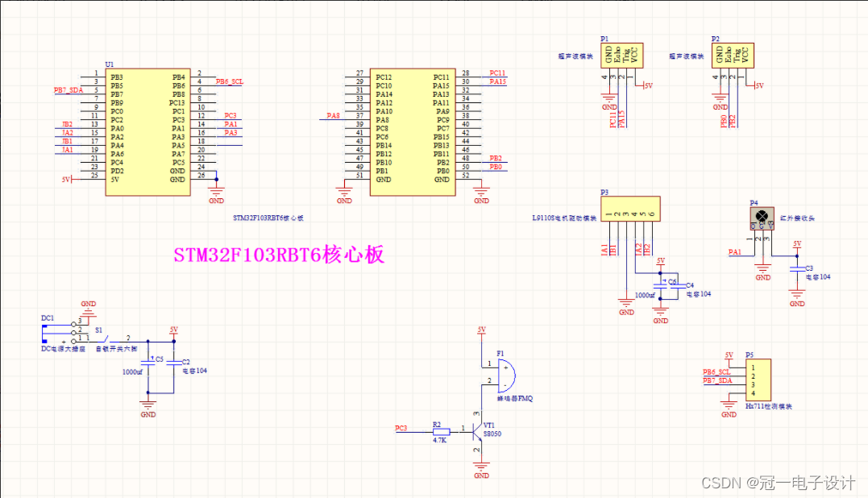Click the L9110S motor driver module label
The height and width of the screenshot is (498, 868).
(564, 218)
